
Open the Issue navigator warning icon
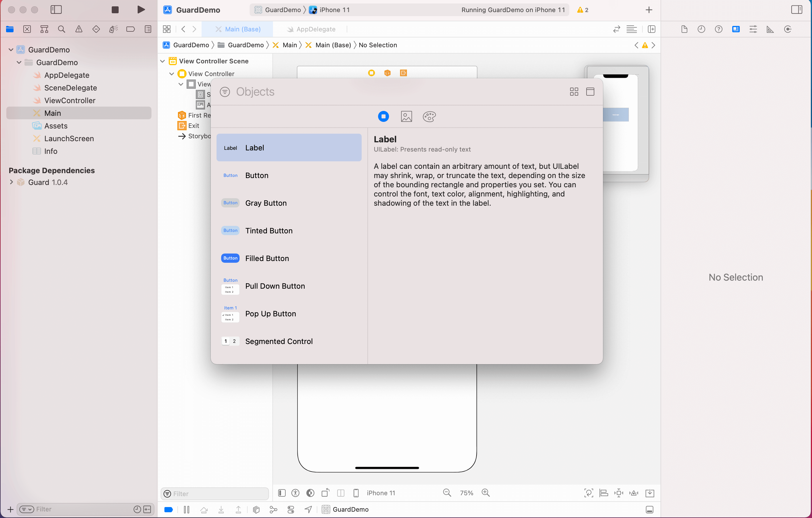pos(79,29)
